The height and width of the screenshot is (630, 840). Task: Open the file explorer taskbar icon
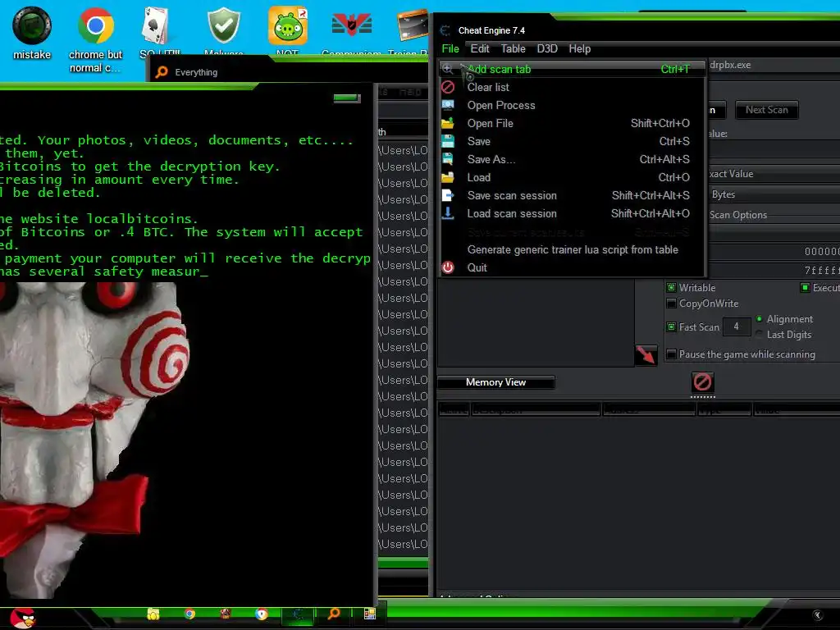click(x=153, y=614)
